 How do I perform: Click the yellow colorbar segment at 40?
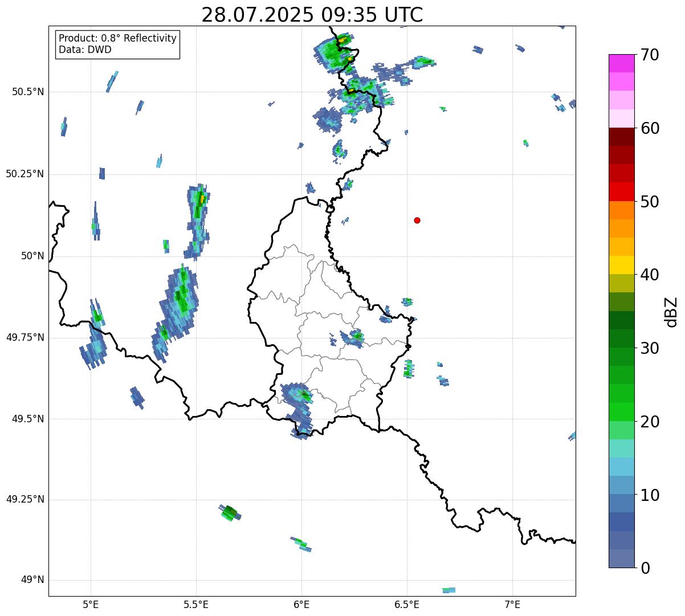tap(621, 265)
